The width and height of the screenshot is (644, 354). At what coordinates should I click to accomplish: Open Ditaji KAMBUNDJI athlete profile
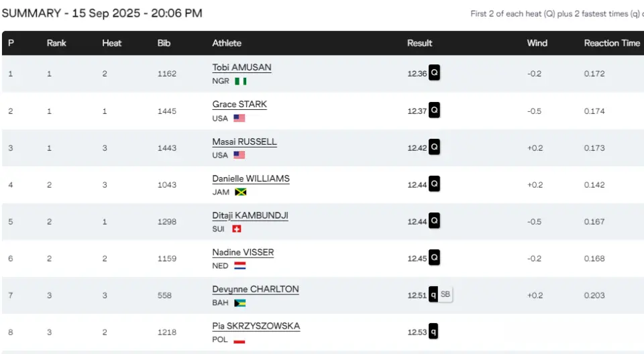pyautogui.click(x=250, y=215)
